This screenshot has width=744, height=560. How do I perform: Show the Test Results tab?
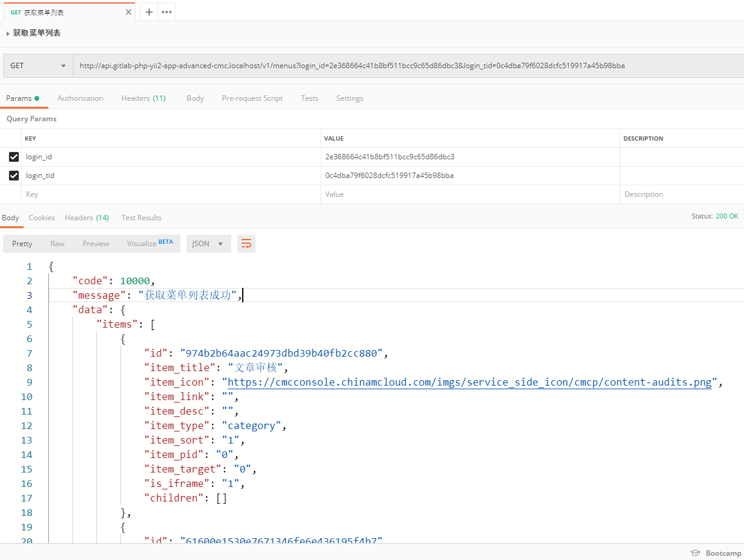coord(141,218)
